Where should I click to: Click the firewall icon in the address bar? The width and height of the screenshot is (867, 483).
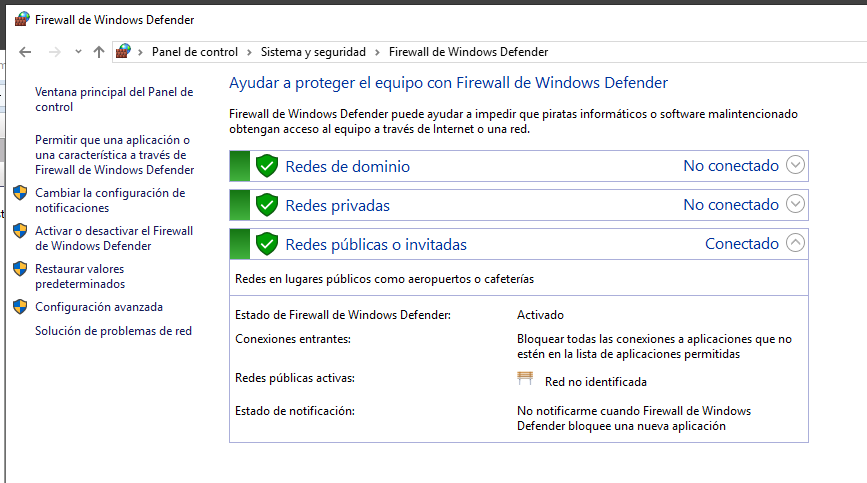point(123,51)
